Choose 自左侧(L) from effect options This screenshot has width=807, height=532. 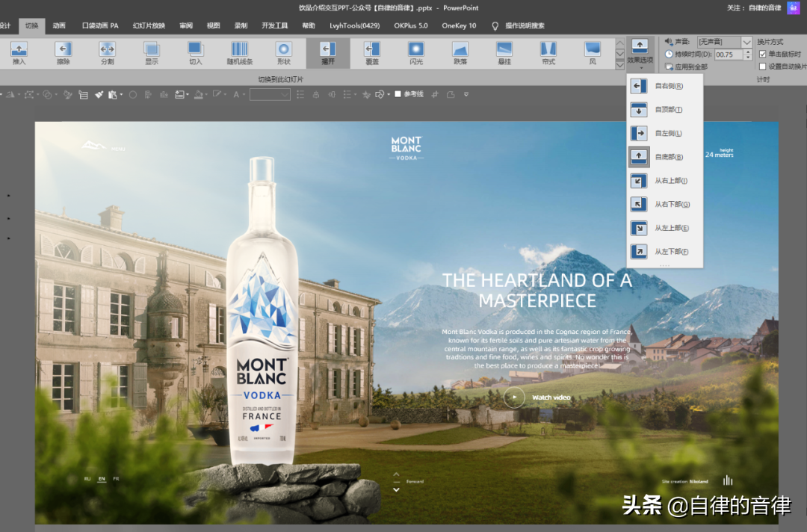coord(664,133)
